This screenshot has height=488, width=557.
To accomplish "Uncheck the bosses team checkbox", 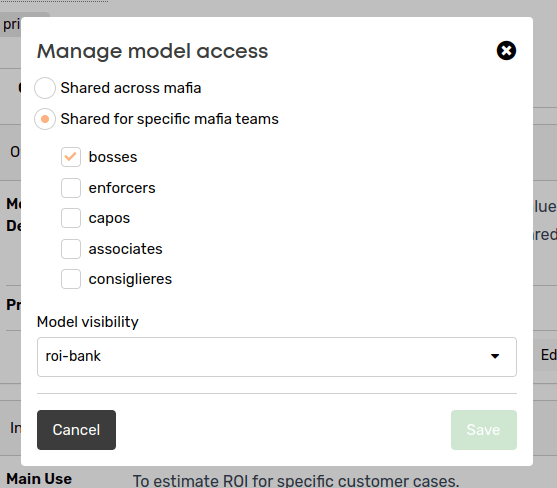I will click(x=71, y=157).
